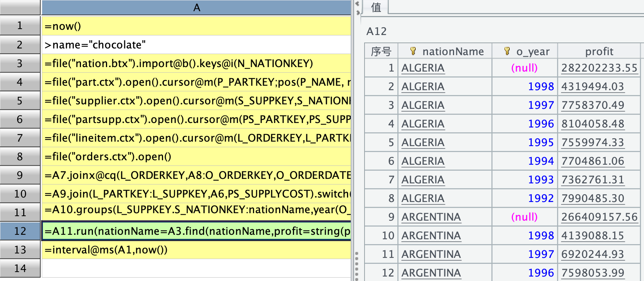Screen dimensions: 644x281
Task: Select the nation.btx import cell
Action: (197, 63)
